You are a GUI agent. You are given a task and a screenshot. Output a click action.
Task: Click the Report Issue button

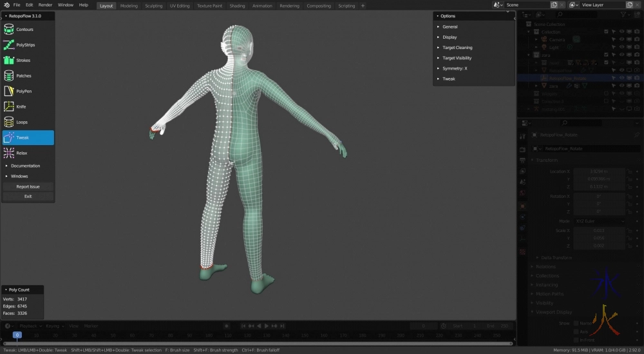(28, 186)
